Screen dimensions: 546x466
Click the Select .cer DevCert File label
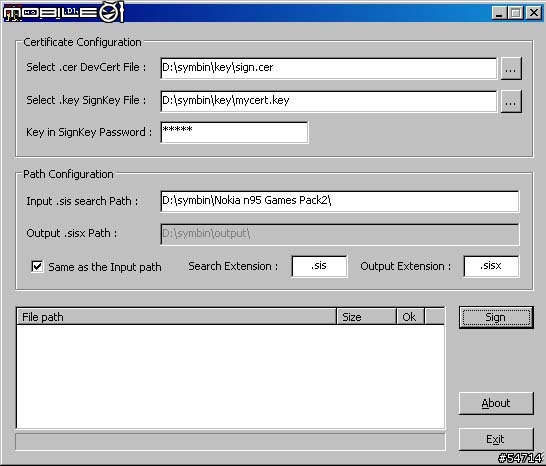86,67
